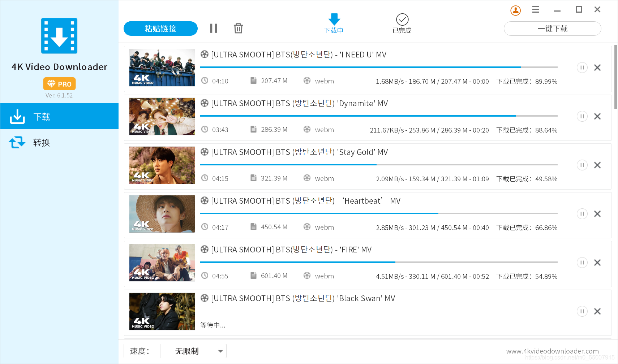
Task: Click the clock icon next to 04:15
Action: (205, 178)
